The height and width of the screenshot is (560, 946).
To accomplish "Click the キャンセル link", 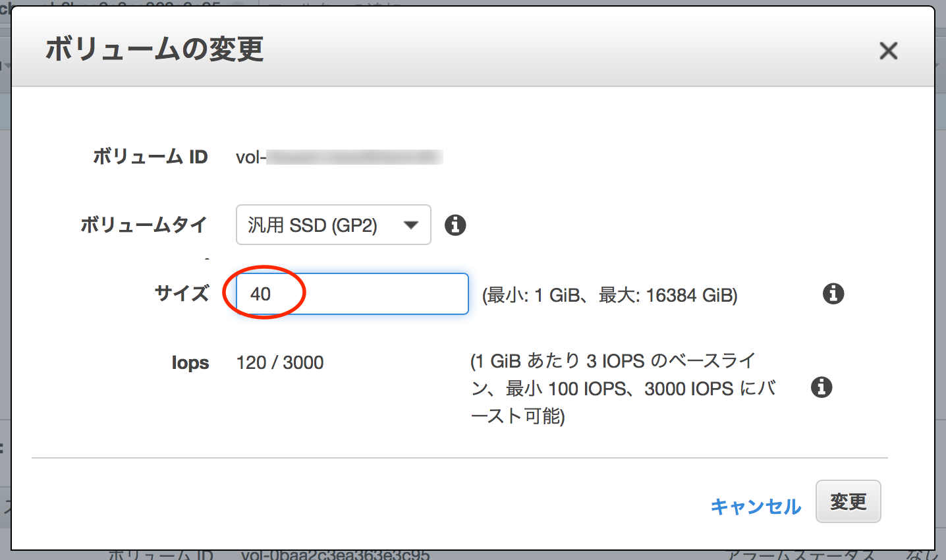I will pyautogui.click(x=756, y=505).
